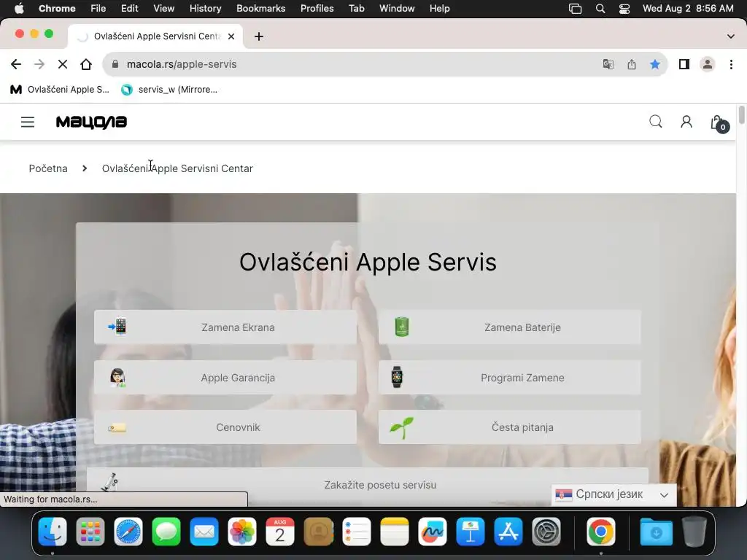This screenshot has height=560, width=747.
Task: Open Chrome app menu
Action: [57, 9]
